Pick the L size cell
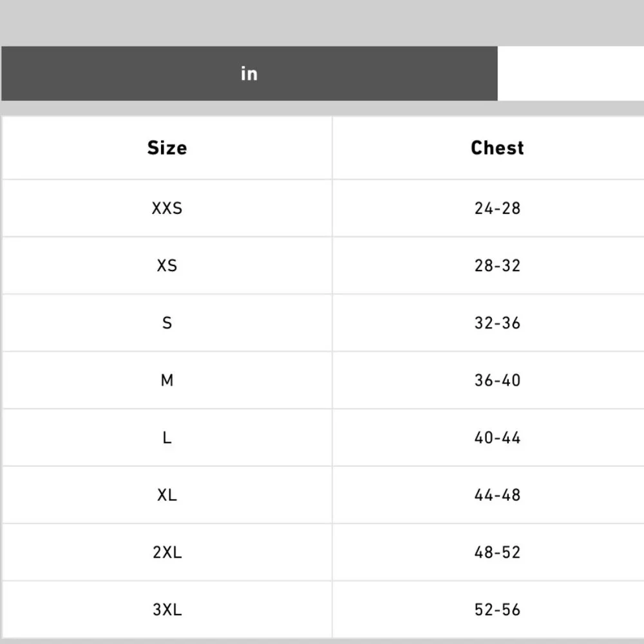Screen dimensions: 644x644 167,438
